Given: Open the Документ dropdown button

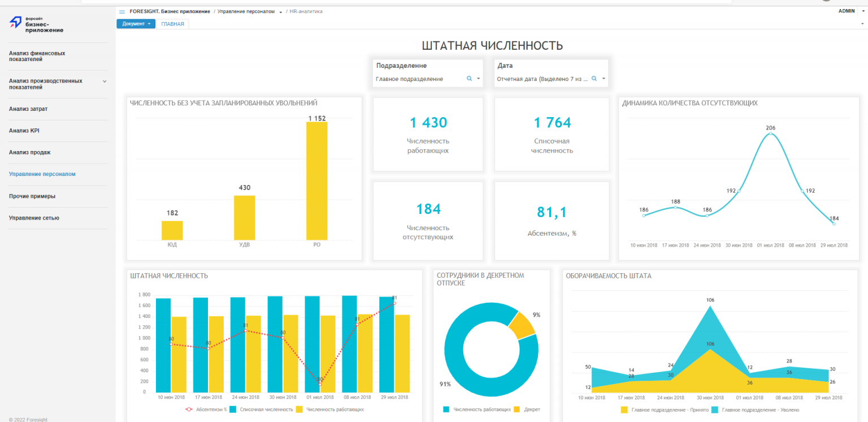Looking at the screenshot, I should [x=136, y=24].
